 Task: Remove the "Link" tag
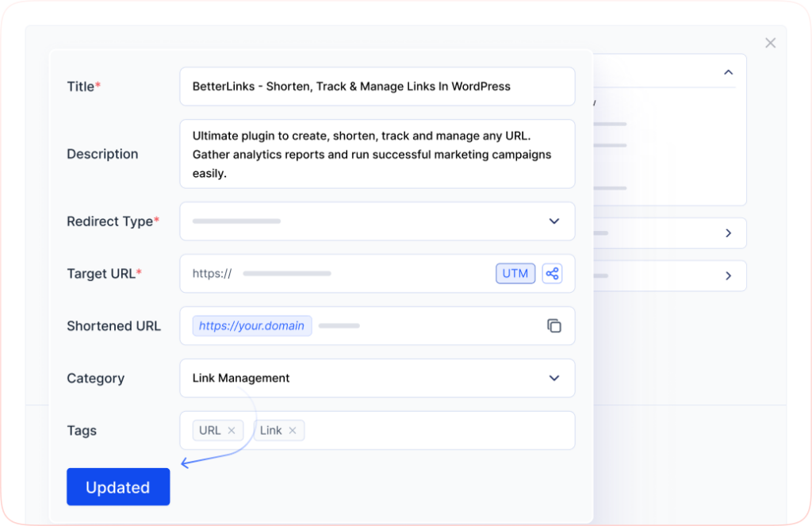click(x=292, y=430)
